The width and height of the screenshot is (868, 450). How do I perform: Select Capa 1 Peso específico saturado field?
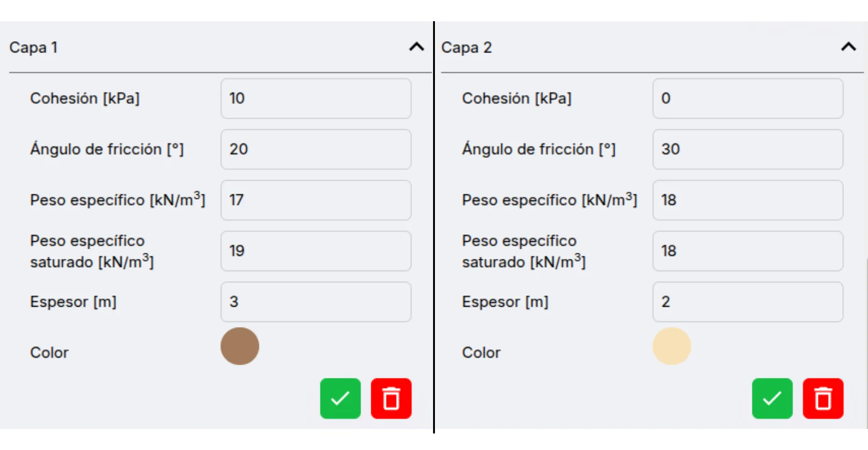click(316, 251)
